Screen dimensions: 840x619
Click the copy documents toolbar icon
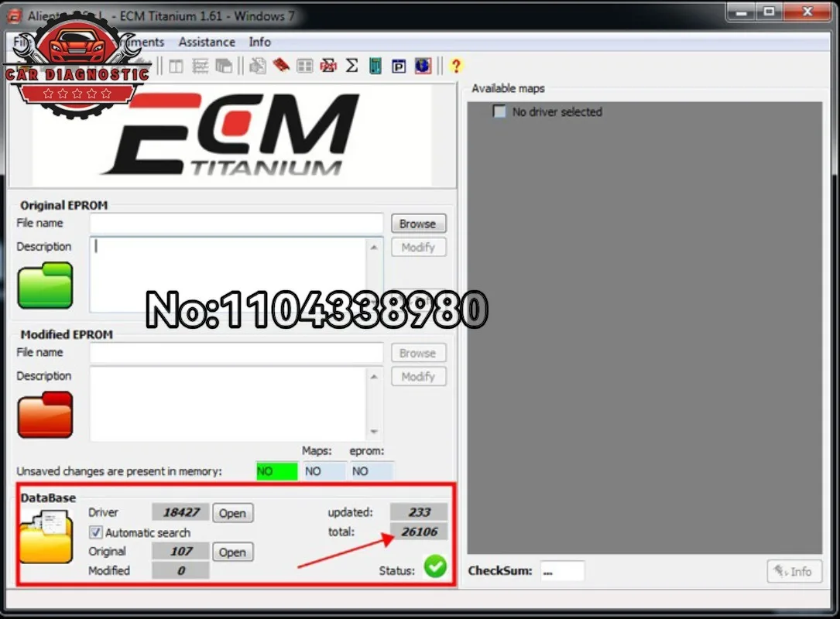[x=258, y=67]
